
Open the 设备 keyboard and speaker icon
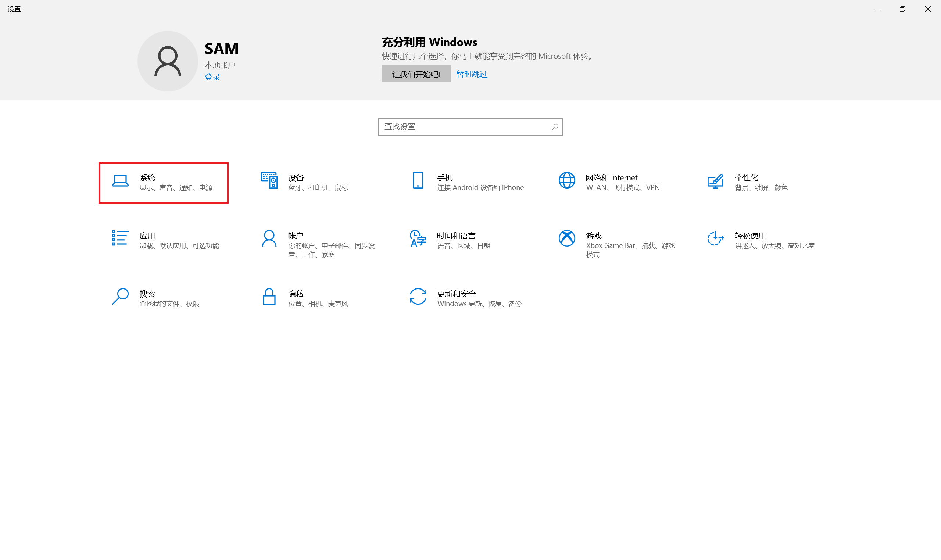pos(269,180)
